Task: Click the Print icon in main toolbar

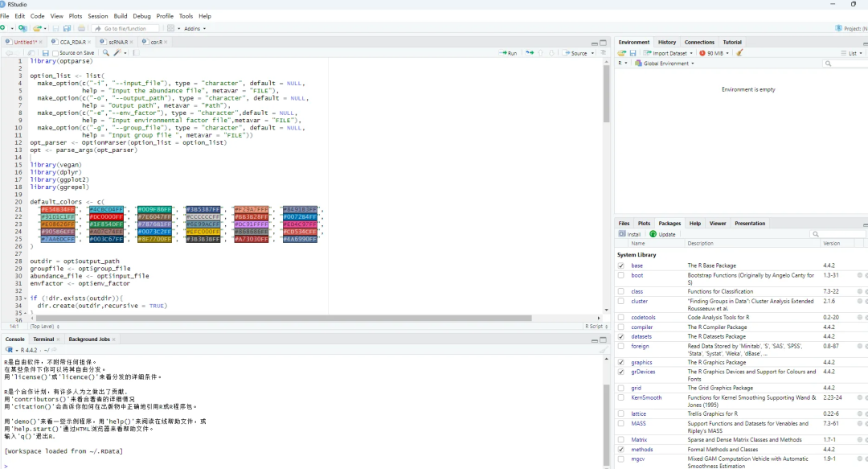Action: pyautogui.click(x=81, y=28)
